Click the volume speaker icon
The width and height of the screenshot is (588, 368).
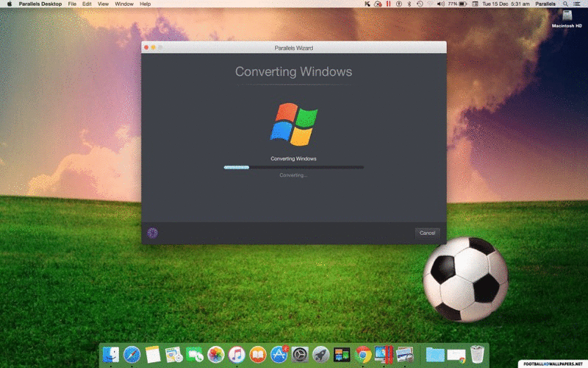coord(440,4)
